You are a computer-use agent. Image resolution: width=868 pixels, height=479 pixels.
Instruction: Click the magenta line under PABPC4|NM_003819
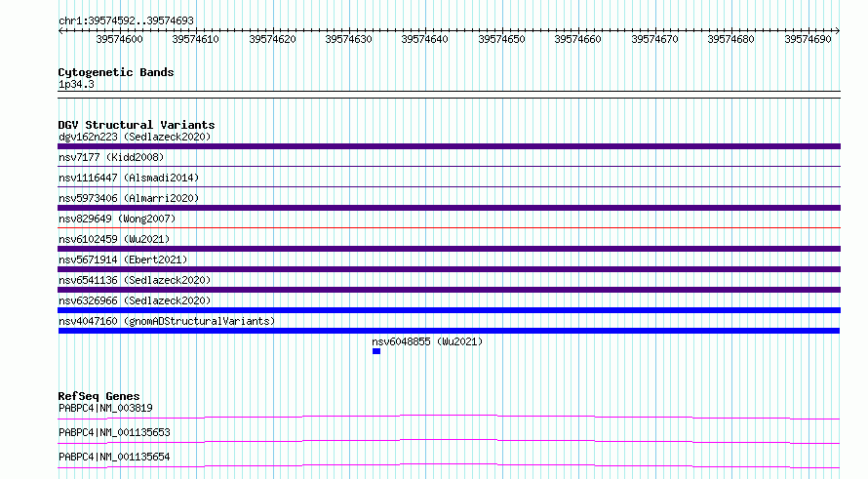coord(449,417)
